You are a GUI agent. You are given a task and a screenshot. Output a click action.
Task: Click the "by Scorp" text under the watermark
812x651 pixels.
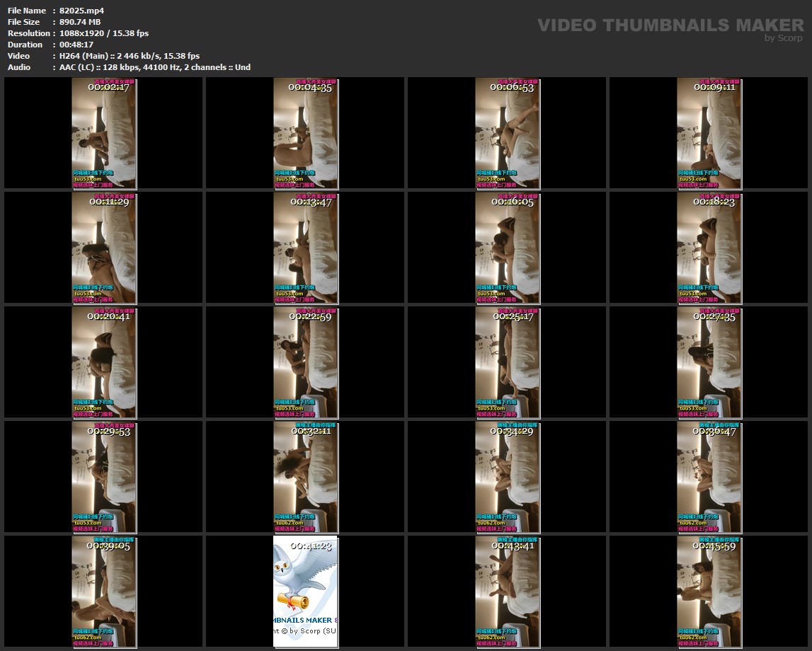[783, 38]
